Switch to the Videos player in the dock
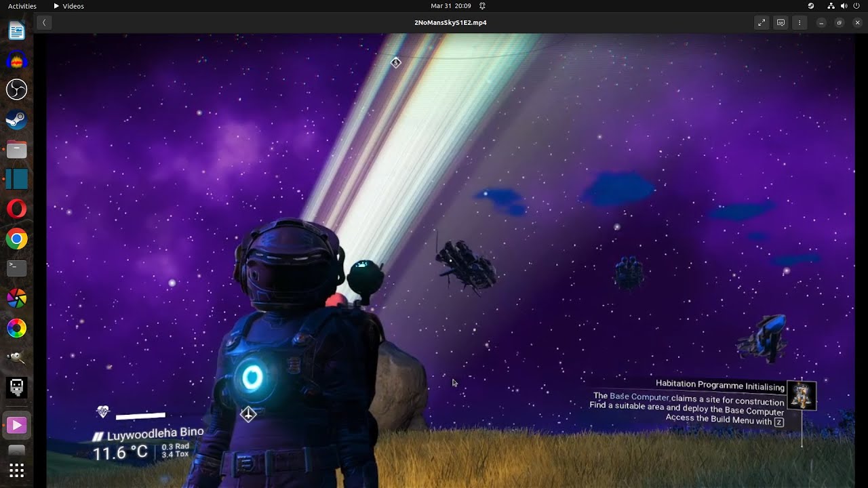This screenshot has width=868, height=488. click(x=17, y=425)
